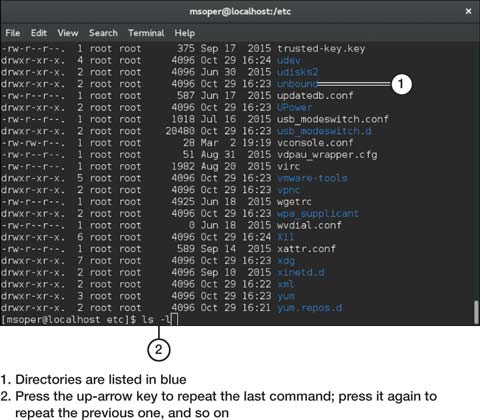Click the terminal scrollbar thumb
The image size is (480, 420).
tap(476, 312)
